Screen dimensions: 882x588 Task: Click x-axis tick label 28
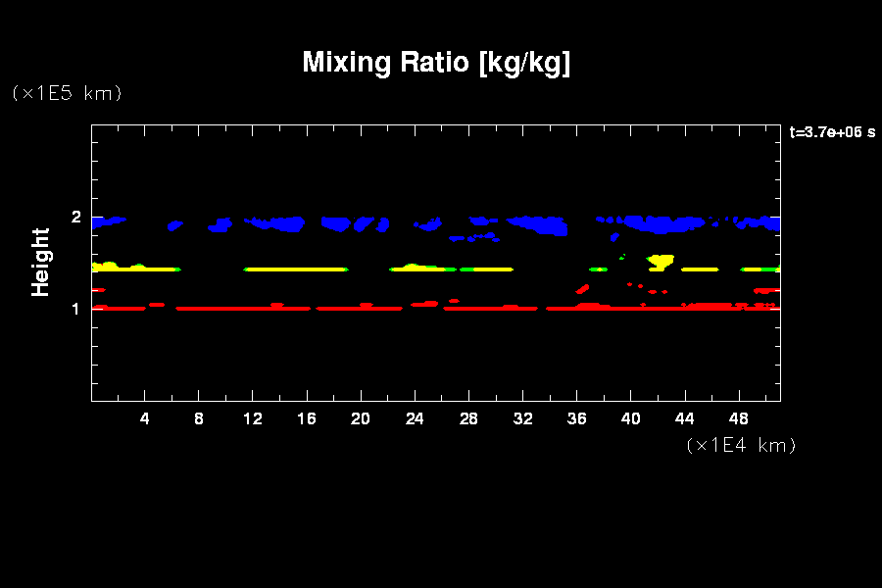click(x=469, y=419)
